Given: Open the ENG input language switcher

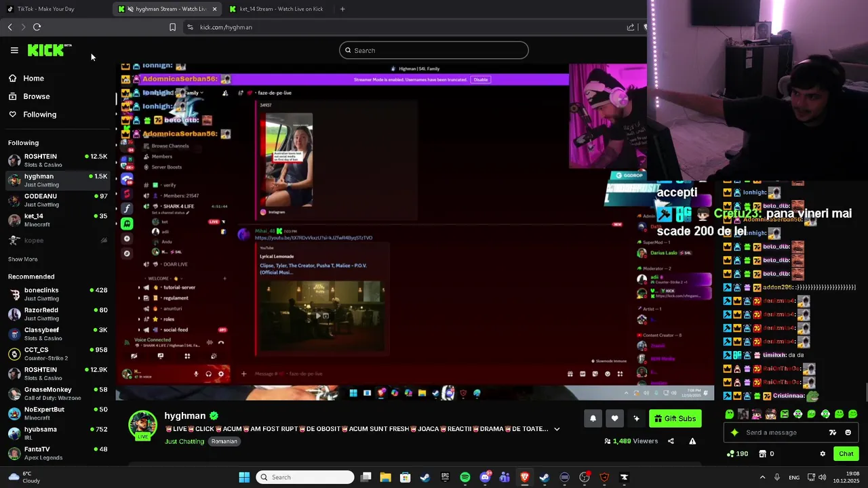Looking at the screenshot, I should tap(794, 477).
